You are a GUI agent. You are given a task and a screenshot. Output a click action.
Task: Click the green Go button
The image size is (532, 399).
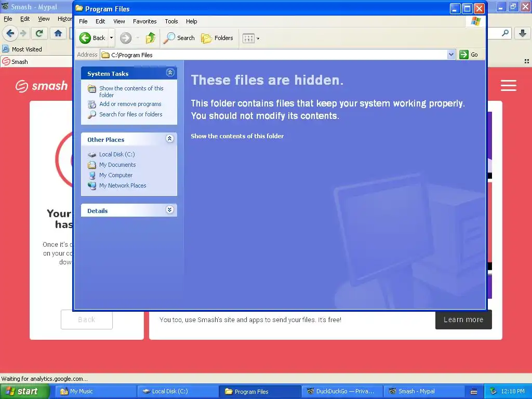469,55
